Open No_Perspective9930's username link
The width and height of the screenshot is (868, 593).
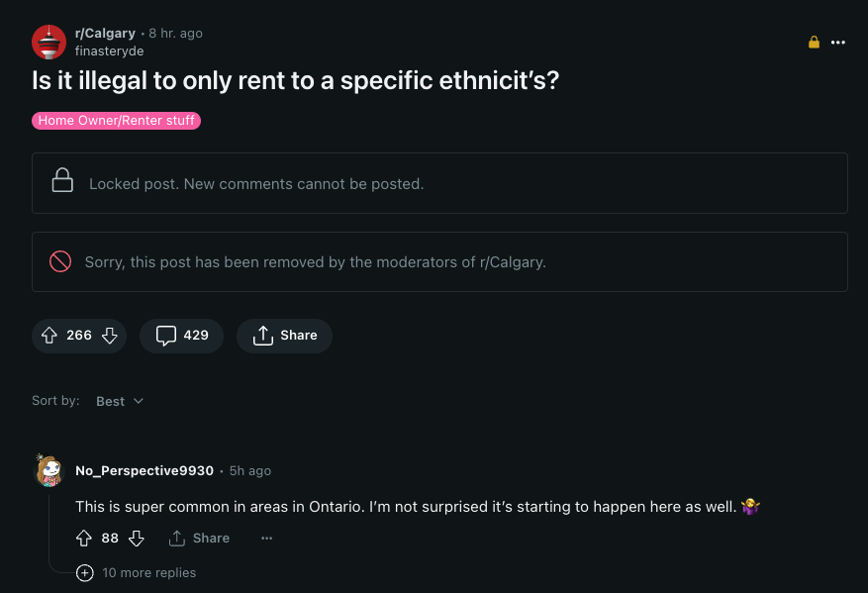coord(145,471)
